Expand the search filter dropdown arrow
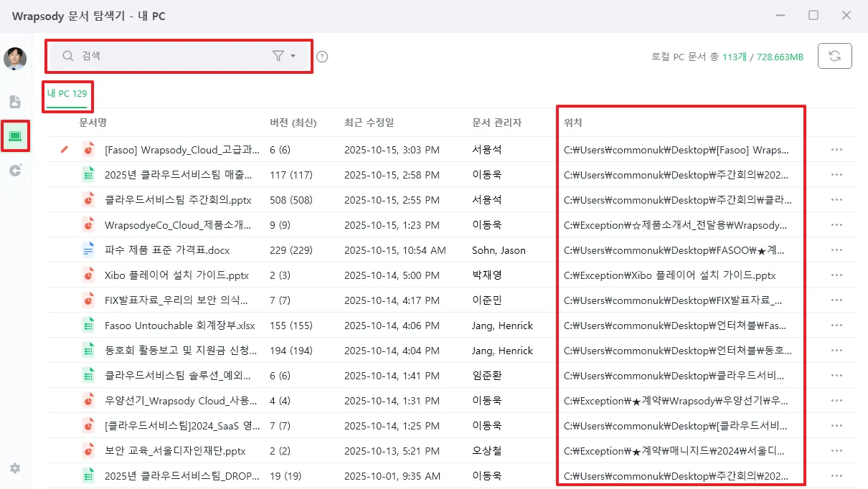 click(293, 56)
